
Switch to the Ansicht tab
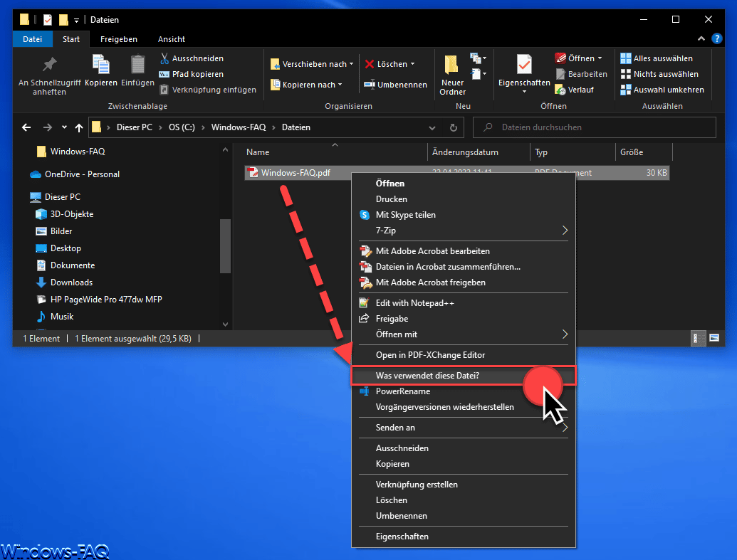[x=171, y=39]
